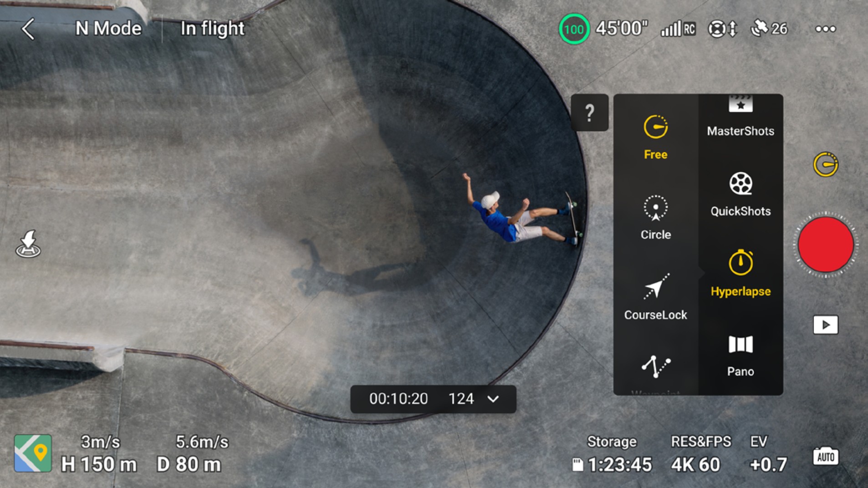Image resolution: width=868 pixels, height=488 pixels.
Task: Tap the D 80 m distance readout
Action: (189, 465)
